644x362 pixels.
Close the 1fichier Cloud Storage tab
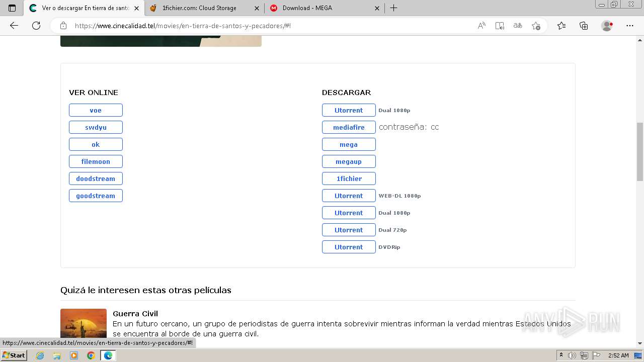click(x=257, y=8)
